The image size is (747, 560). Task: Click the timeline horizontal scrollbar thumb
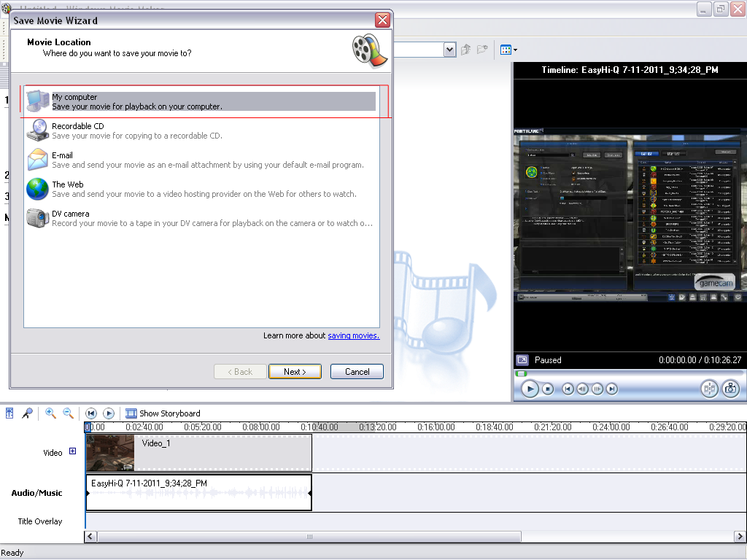click(309, 537)
